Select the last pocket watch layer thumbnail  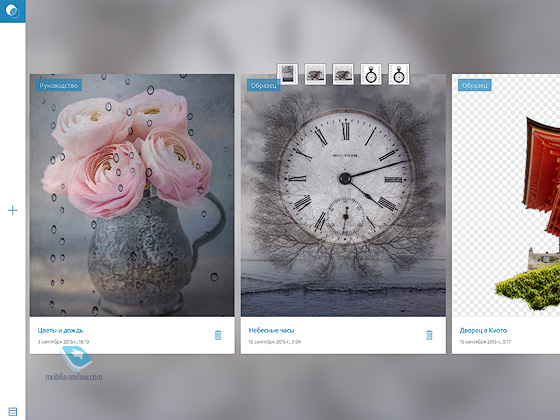point(399,74)
